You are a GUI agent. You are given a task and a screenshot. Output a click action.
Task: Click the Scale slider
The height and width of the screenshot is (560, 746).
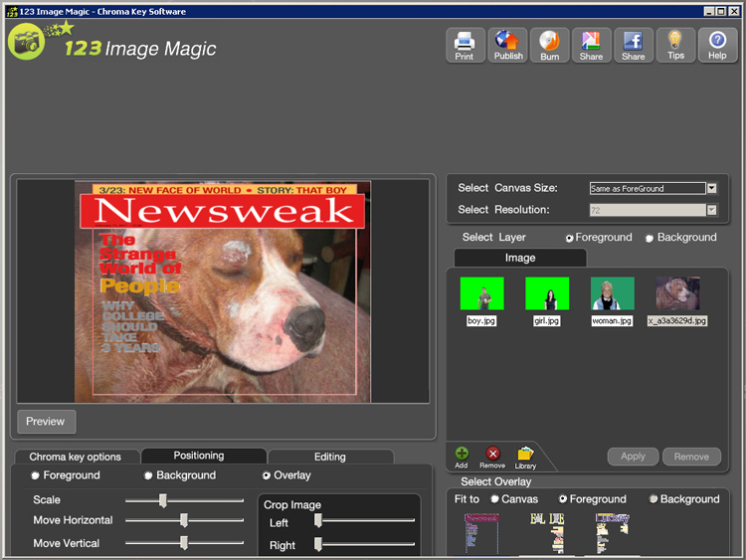pos(163,500)
